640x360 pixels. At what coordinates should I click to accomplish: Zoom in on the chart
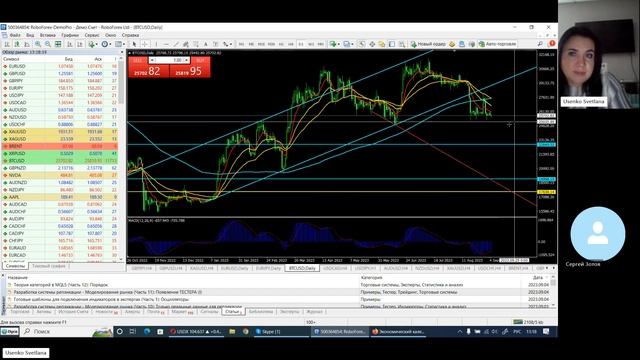tap(38, 44)
